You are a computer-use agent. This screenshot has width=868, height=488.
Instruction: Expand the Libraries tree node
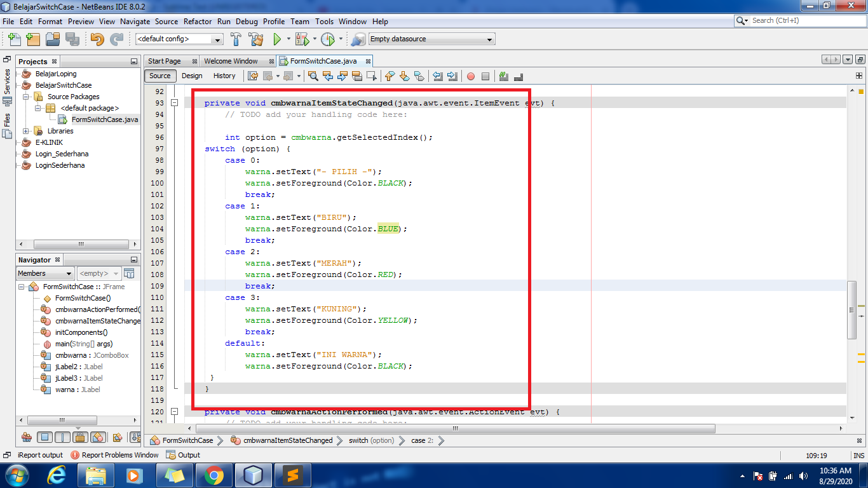(26, 131)
